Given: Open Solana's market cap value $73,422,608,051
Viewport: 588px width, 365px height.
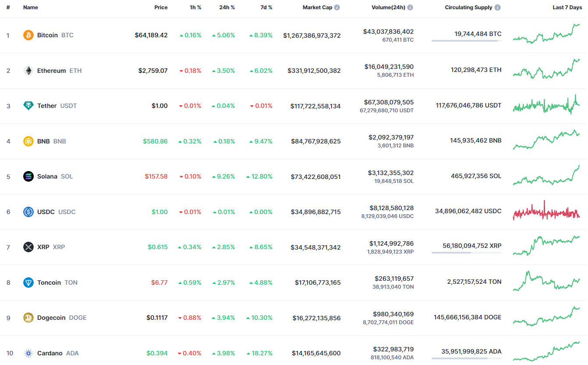Looking at the screenshot, I should pos(315,177).
